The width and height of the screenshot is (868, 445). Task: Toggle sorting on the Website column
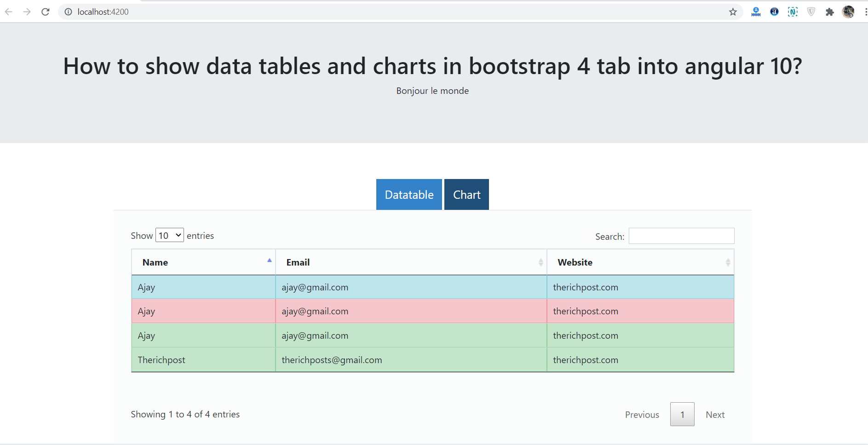[x=728, y=262]
